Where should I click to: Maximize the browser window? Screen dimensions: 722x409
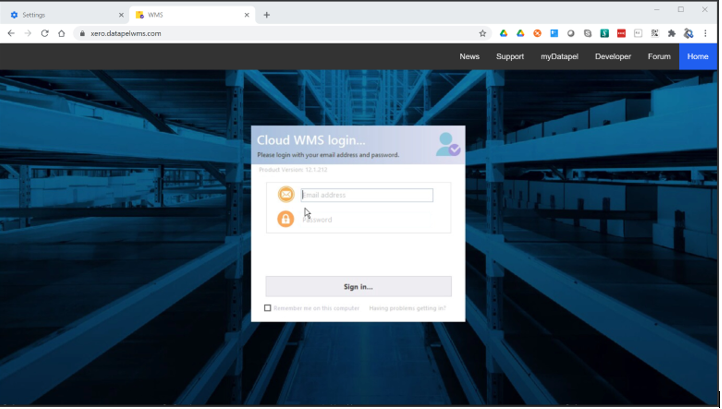[681, 9]
